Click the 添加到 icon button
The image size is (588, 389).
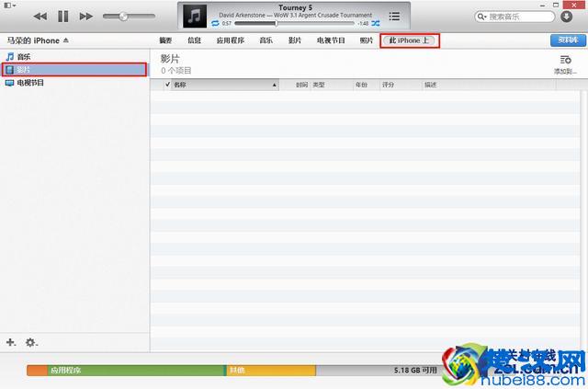coord(566,64)
